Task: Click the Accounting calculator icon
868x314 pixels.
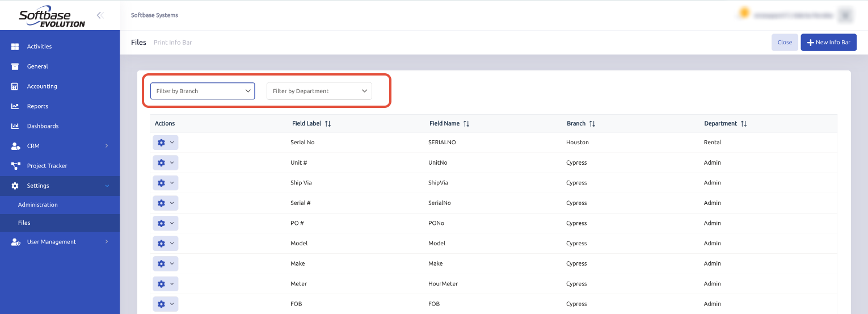Action: pos(15,86)
